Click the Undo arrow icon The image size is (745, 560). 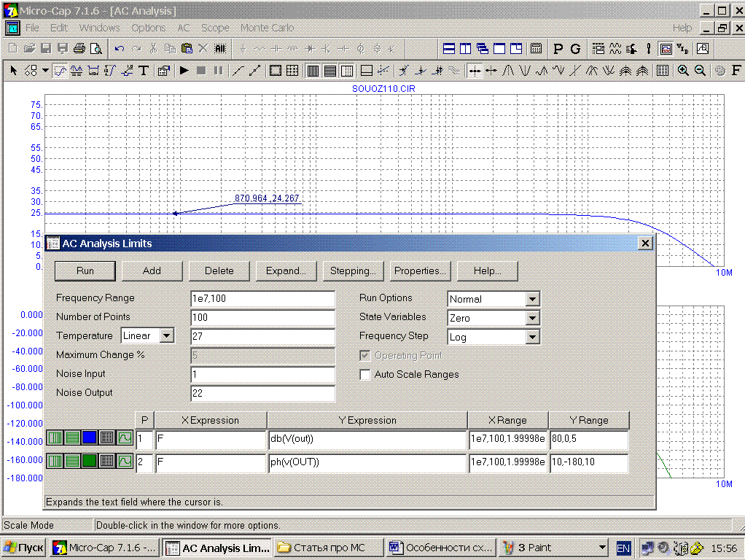coord(120,49)
